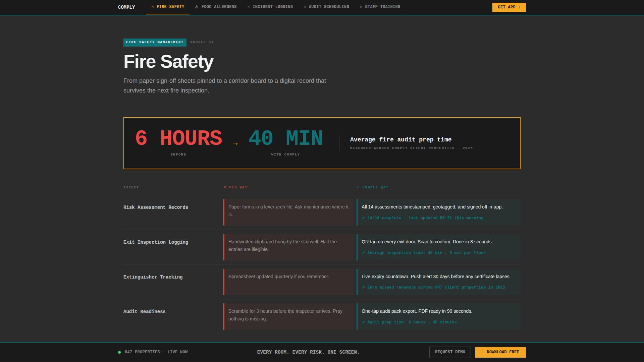Open the Fire Safety tab
The width and height of the screenshot is (644, 362).
pyautogui.click(x=168, y=7)
